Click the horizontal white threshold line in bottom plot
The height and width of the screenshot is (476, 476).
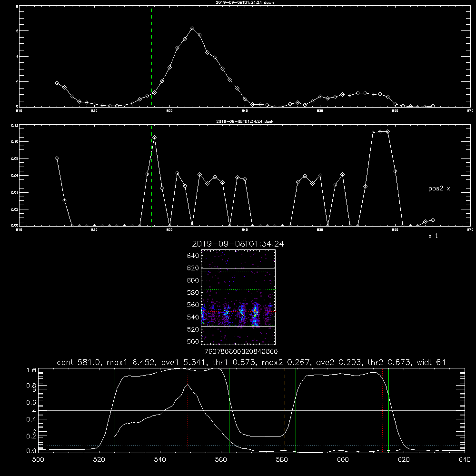[x=251, y=410]
